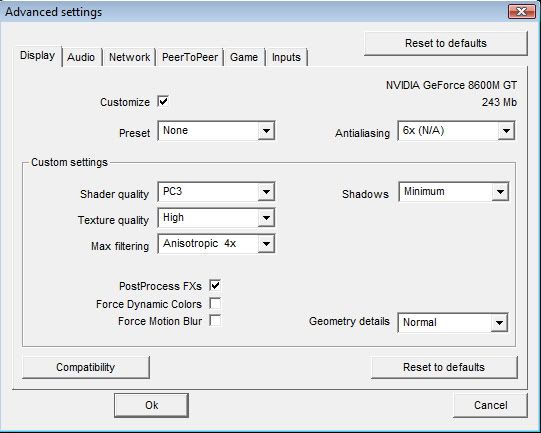This screenshot has height=433, width=541.
Task: Disable the PostProcess FXs checkbox
Action: tap(215, 286)
